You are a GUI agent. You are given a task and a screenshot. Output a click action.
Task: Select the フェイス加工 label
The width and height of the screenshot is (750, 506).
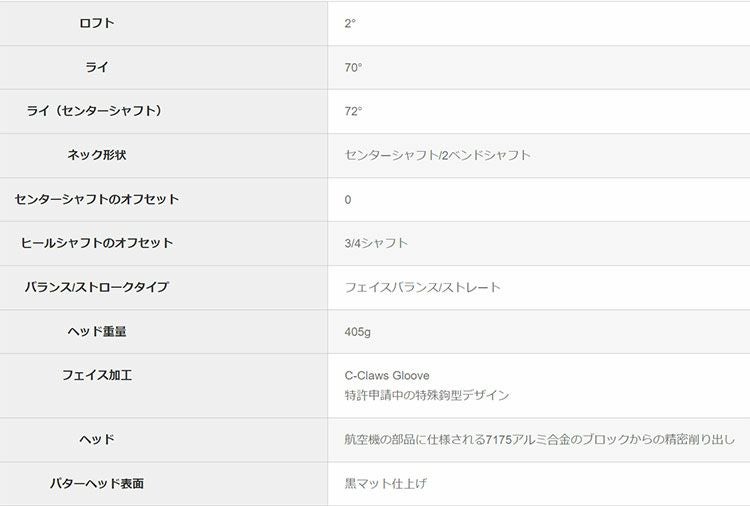(x=97, y=375)
